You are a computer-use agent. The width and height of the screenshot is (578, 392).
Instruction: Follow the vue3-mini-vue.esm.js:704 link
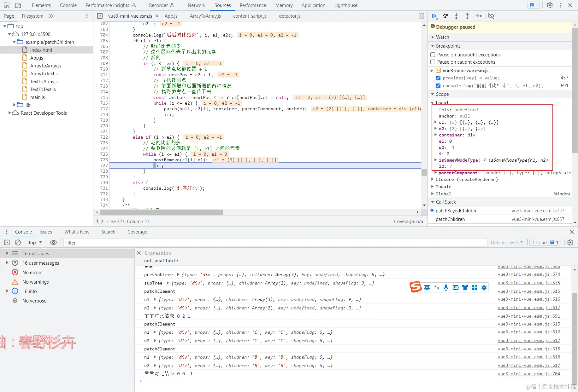(529, 374)
